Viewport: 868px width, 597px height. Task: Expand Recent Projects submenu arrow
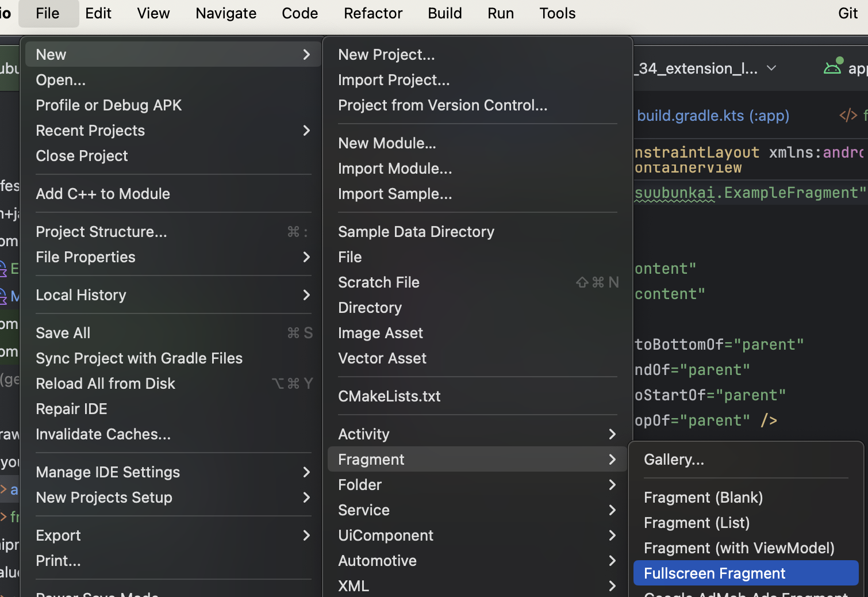point(306,131)
